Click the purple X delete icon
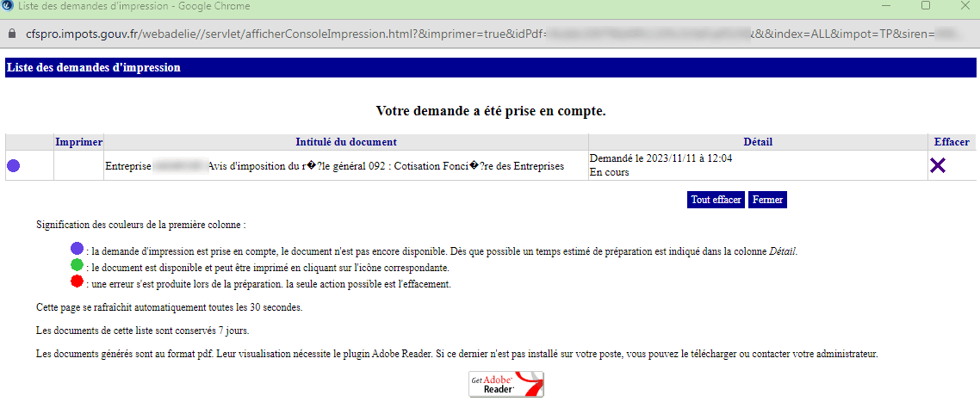980x408 pixels. tap(938, 166)
